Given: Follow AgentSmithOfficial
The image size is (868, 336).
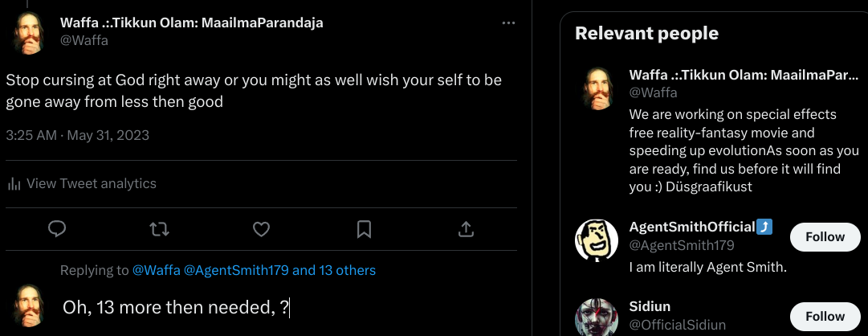Looking at the screenshot, I should [825, 237].
